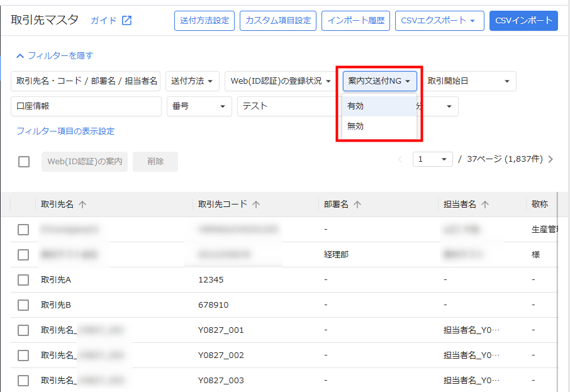570x392 pixels.
Task: Tick the select-all checkbox above table
Action: pos(24,162)
